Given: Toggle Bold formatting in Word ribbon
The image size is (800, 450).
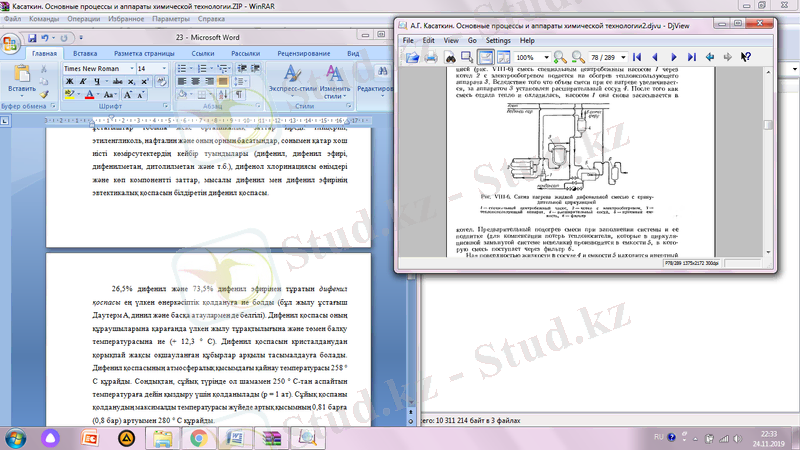Looking at the screenshot, I should click(x=69, y=82).
